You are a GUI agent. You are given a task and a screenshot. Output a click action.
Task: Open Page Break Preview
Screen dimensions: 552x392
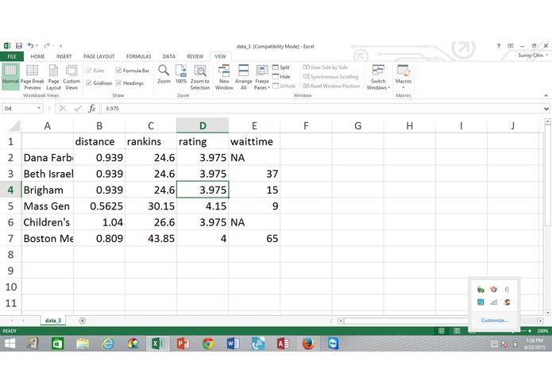pyautogui.click(x=33, y=77)
